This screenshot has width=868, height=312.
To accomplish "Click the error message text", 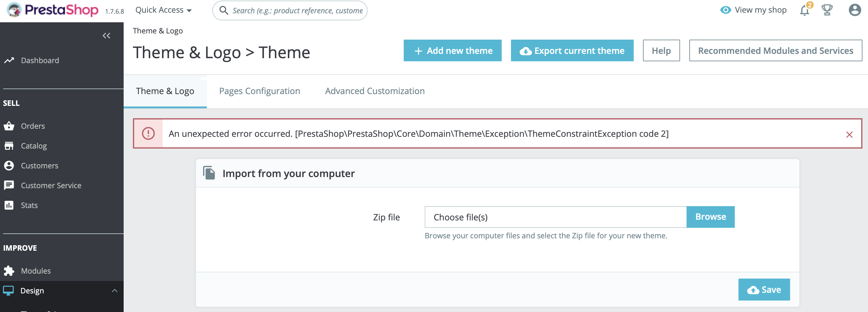I will pyautogui.click(x=419, y=134).
